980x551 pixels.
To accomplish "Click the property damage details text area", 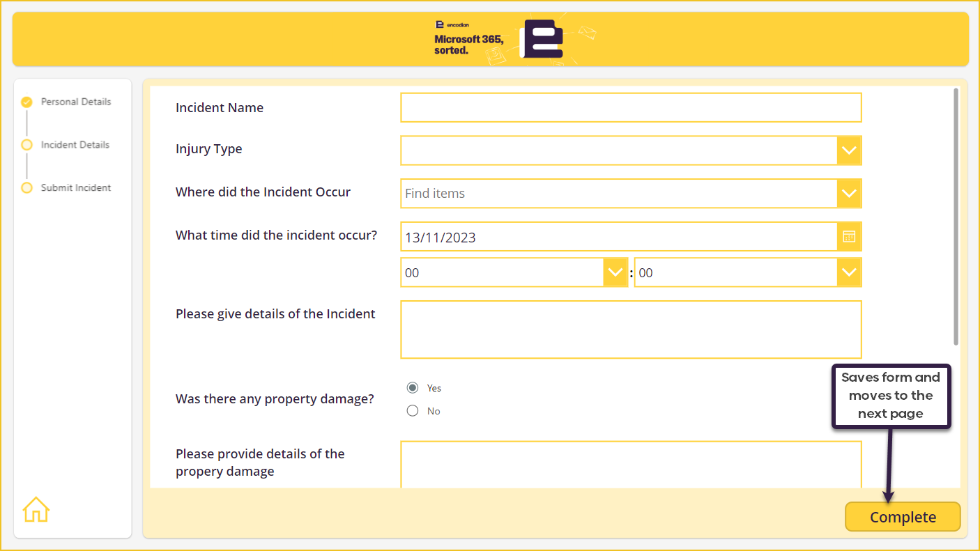I will [631, 465].
